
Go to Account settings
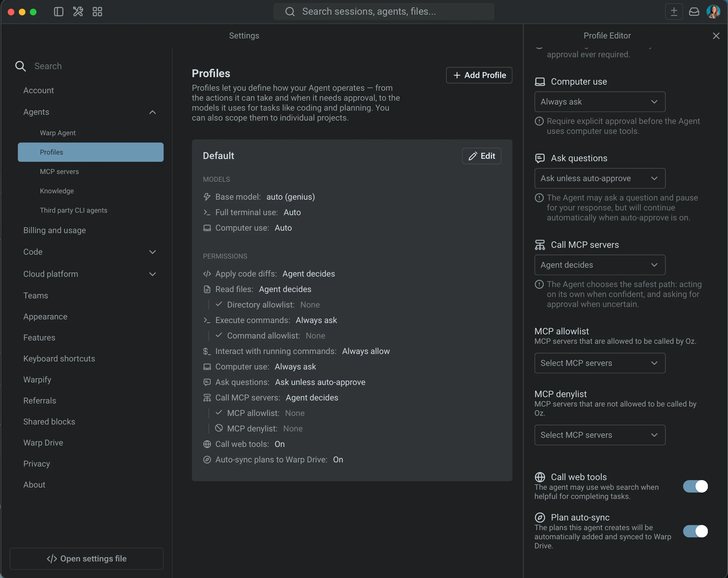click(x=38, y=90)
